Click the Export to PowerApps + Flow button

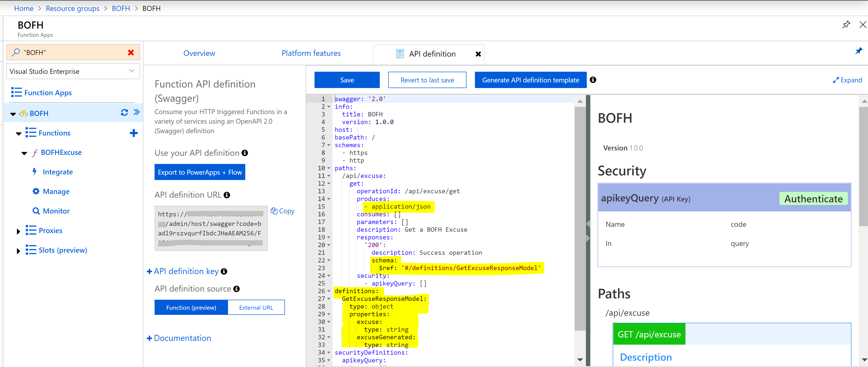200,172
